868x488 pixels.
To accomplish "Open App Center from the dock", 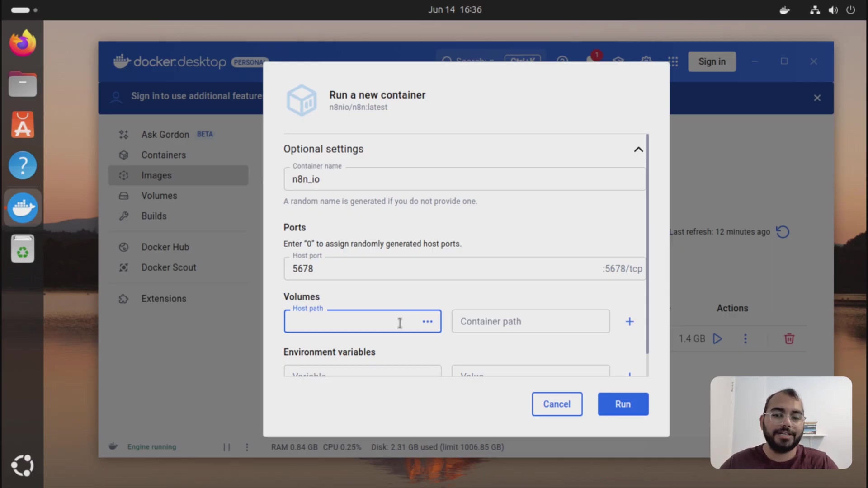I will (x=23, y=125).
